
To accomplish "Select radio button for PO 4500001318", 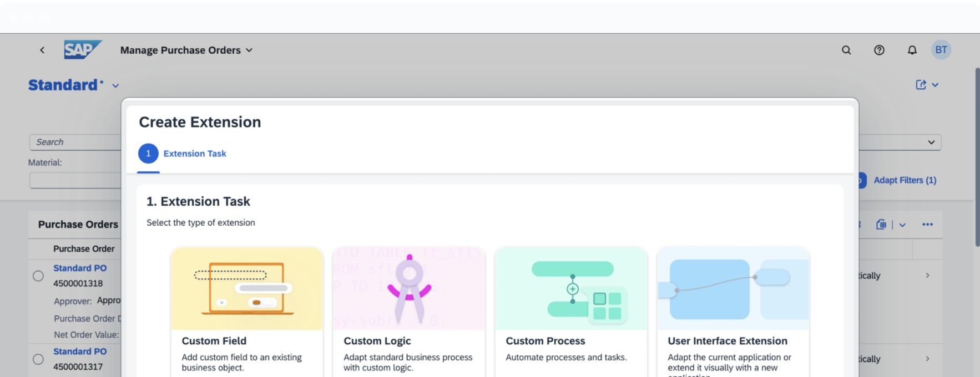I will point(38,276).
